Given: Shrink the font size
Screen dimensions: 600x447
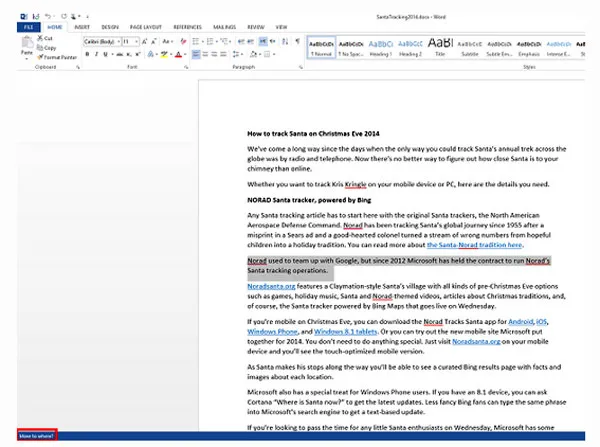Looking at the screenshot, I should point(153,41).
